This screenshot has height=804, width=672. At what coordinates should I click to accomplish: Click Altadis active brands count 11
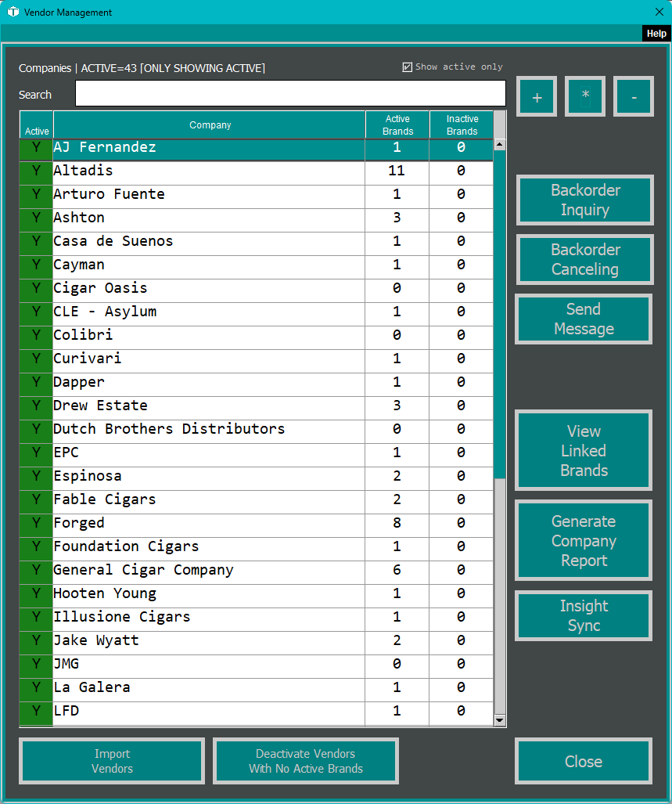pos(397,173)
